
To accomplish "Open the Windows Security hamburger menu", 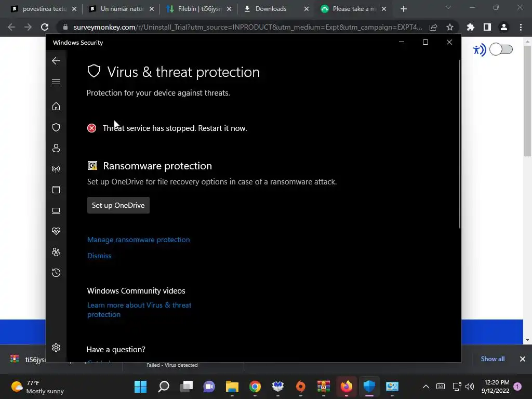I will click(56, 82).
